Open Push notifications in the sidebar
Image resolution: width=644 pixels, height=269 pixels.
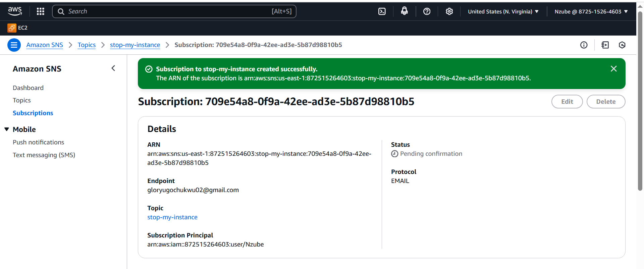tap(38, 142)
